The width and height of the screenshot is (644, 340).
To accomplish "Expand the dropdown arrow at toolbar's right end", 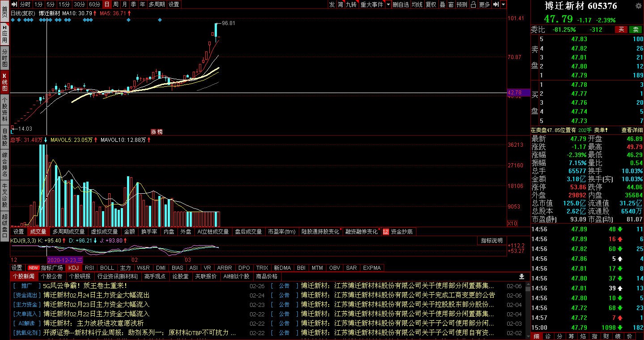I will [504, 4].
